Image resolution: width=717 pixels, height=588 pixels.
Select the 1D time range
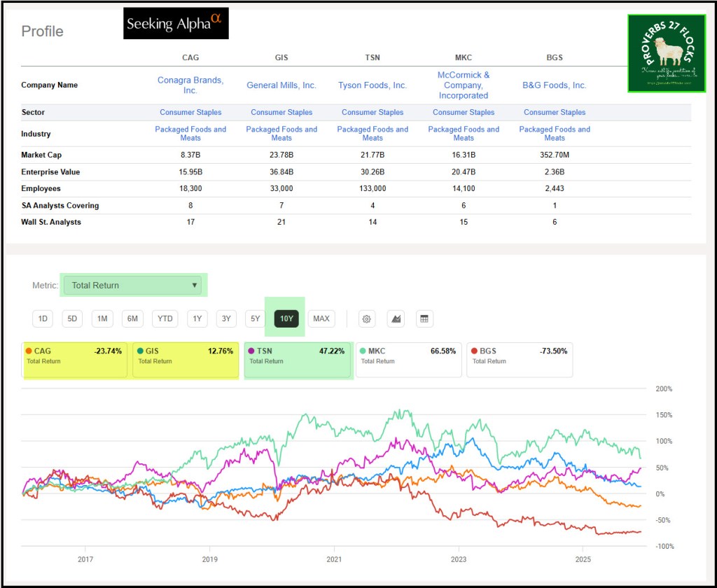click(43, 318)
